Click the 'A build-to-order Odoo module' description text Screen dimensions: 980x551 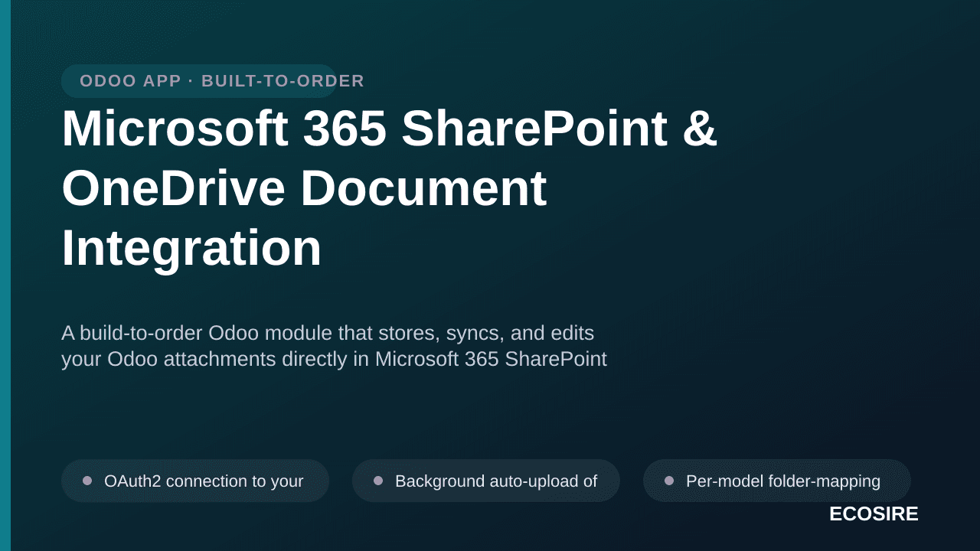pyautogui.click(x=334, y=346)
